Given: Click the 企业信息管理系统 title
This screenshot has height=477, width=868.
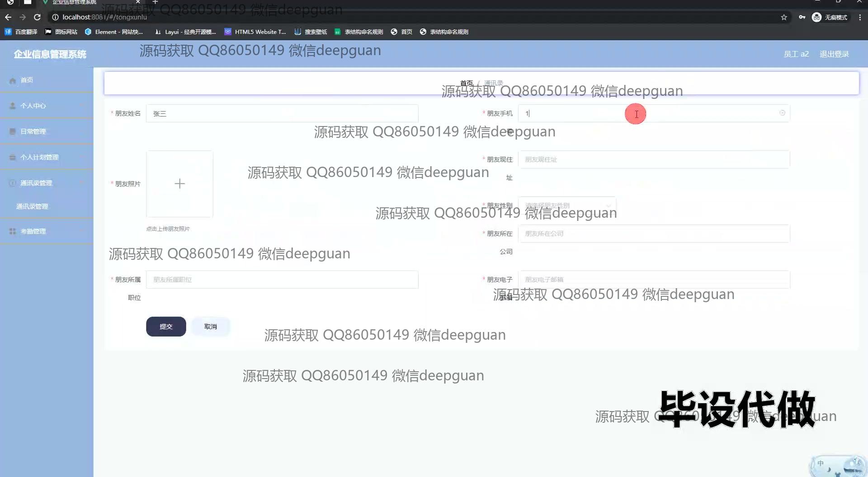Looking at the screenshot, I should (50, 54).
